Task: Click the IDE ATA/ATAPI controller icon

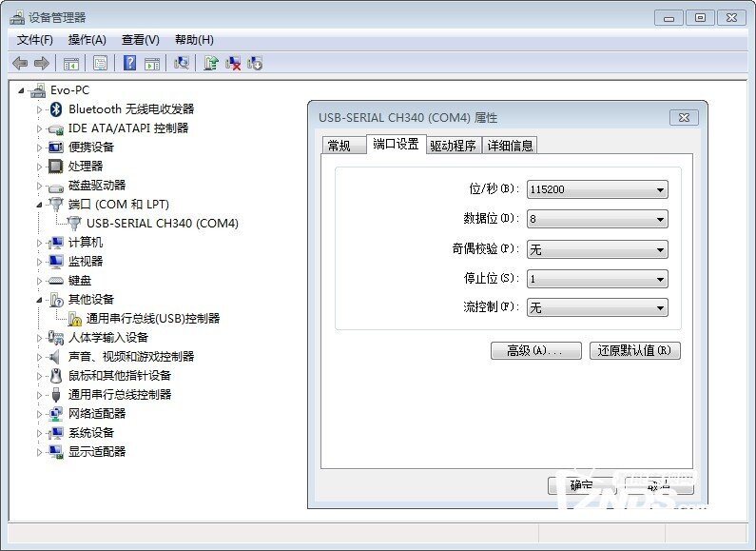Action: (56, 128)
